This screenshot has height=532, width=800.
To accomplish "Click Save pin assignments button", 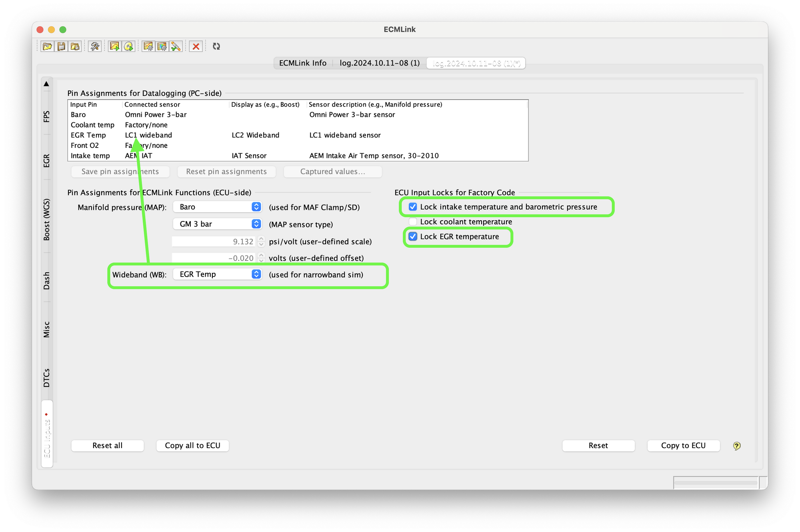I will point(120,171).
